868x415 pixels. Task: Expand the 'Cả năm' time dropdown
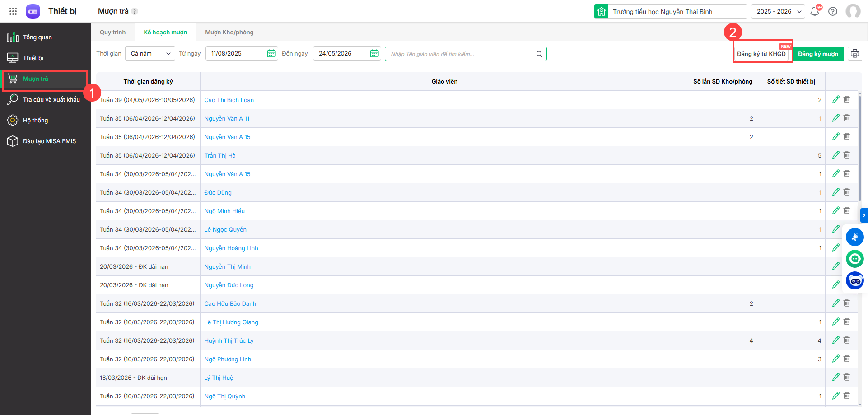(150, 54)
